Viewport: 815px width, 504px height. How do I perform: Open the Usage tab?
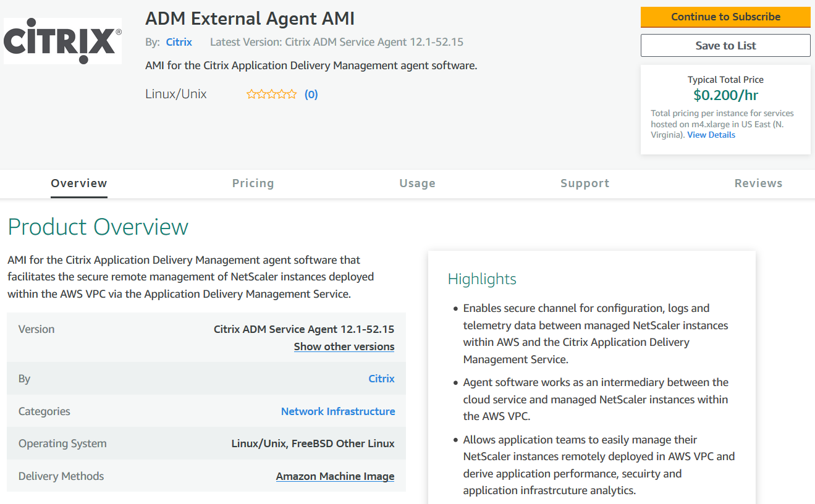pyautogui.click(x=417, y=183)
